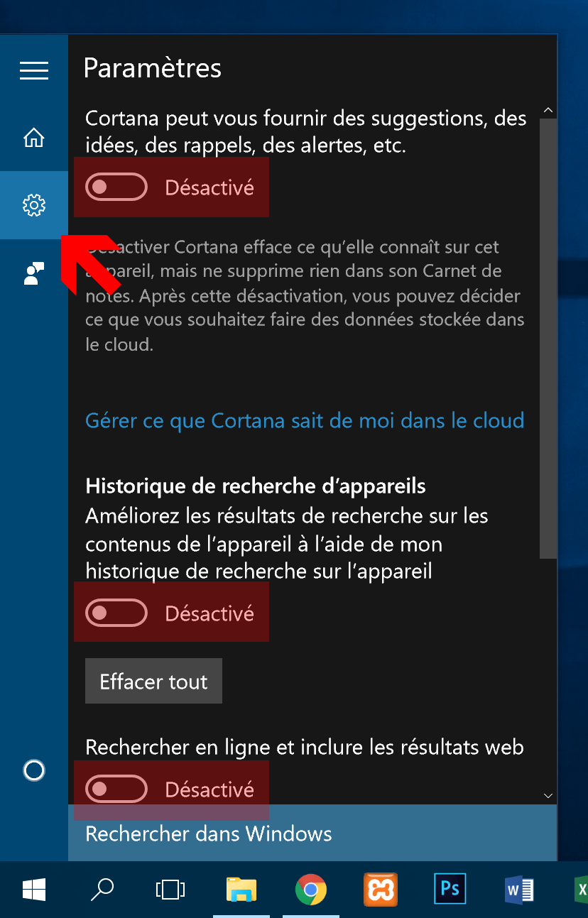Go to Cortana Home icon
Screen dimensions: 588x918
click(x=34, y=137)
